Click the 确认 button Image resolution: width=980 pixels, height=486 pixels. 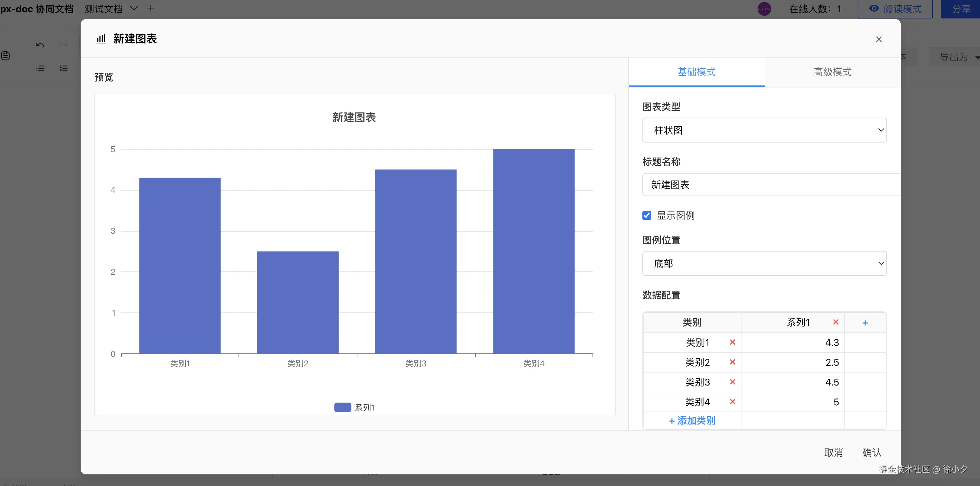[871, 452]
